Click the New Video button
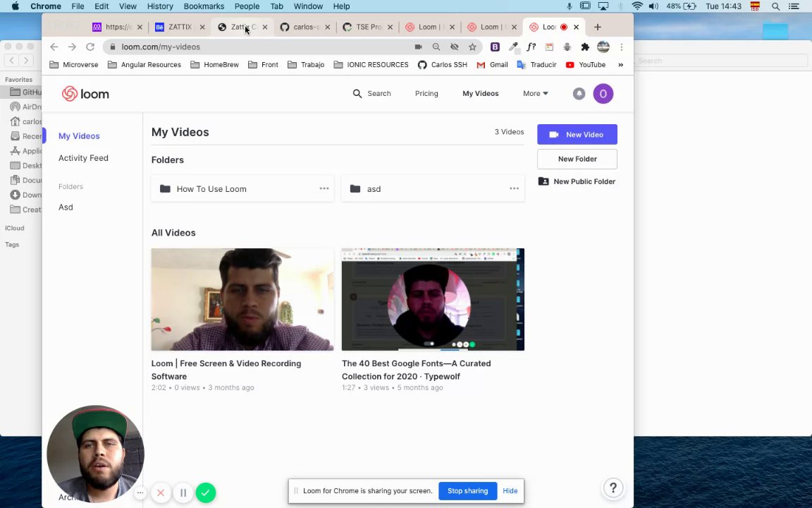 pyautogui.click(x=577, y=134)
